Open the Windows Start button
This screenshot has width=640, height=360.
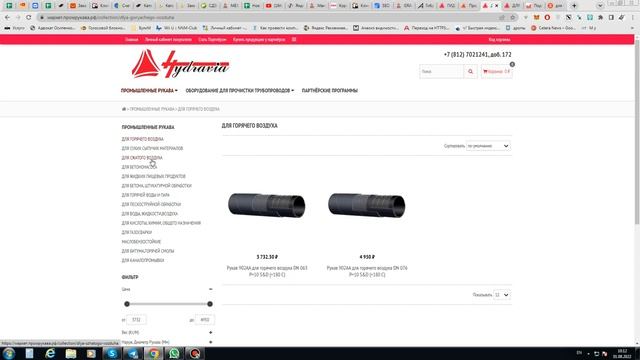click(x=9, y=353)
